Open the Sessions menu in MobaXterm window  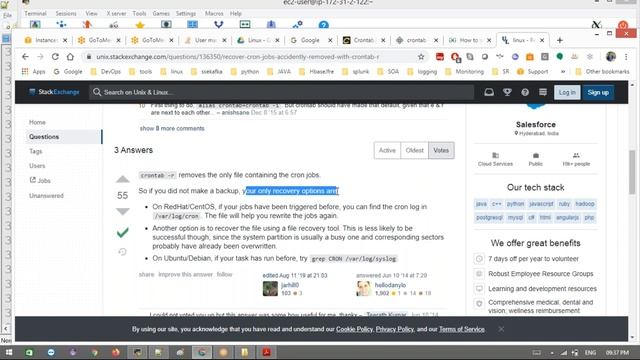(66, 13)
